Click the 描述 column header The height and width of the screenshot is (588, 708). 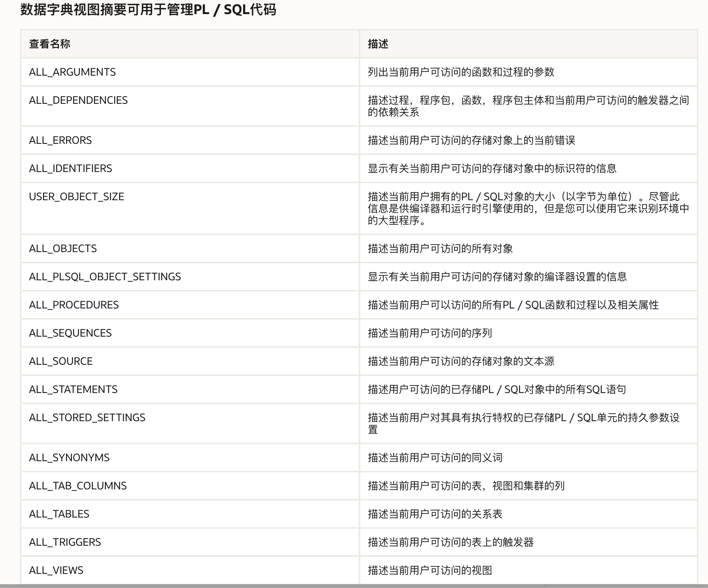coord(378,44)
